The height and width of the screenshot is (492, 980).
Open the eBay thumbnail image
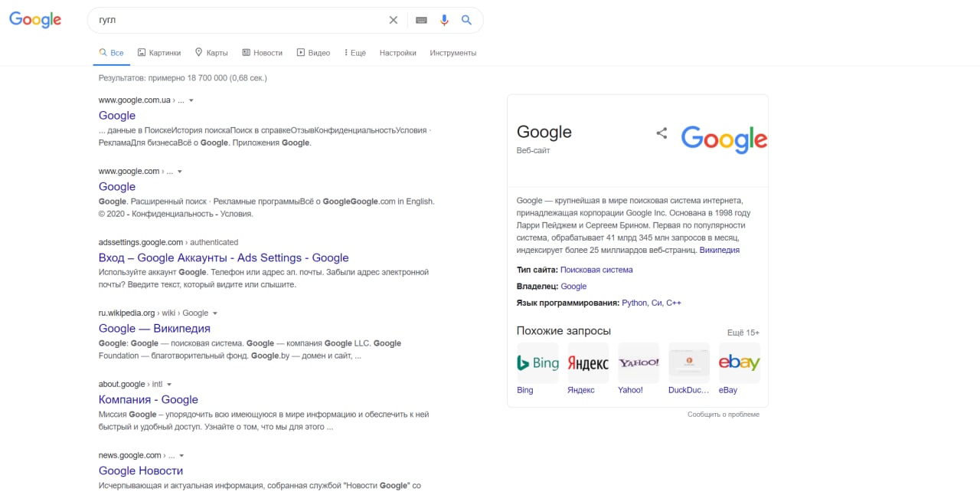pos(739,362)
